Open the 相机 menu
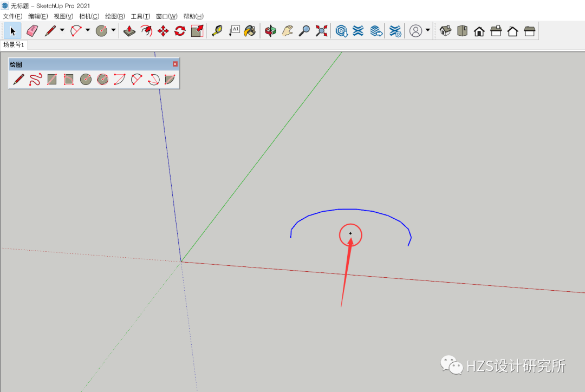The image size is (585, 392). [x=88, y=16]
